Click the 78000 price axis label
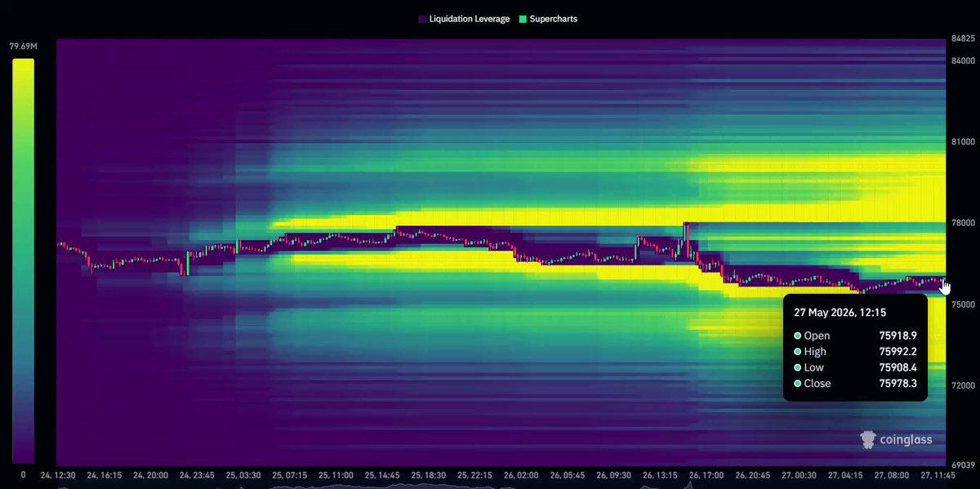This screenshot has height=489, width=980. pyautogui.click(x=964, y=223)
